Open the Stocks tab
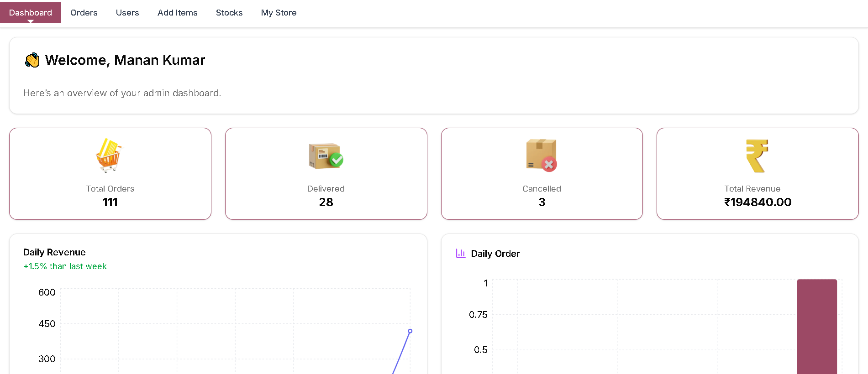Viewport: 868px width, 374px height. (229, 13)
